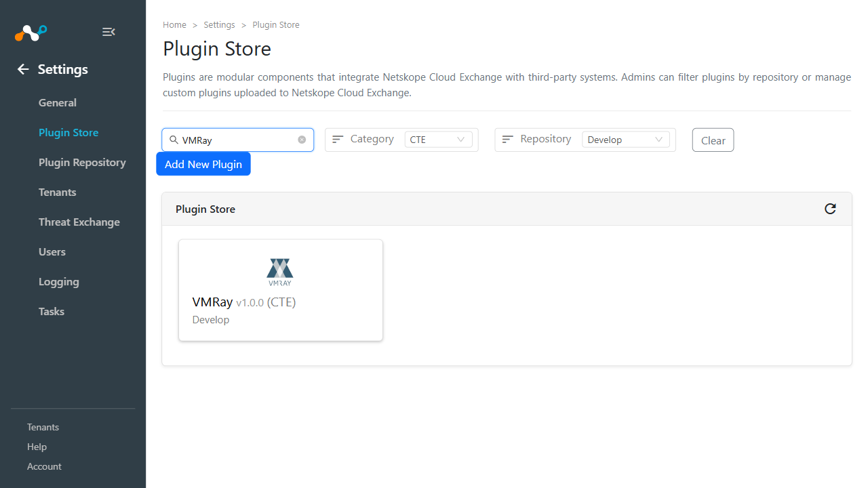Click the VMRay plugin logo
Screen dimensions: 868x488
pyautogui.click(x=280, y=272)
